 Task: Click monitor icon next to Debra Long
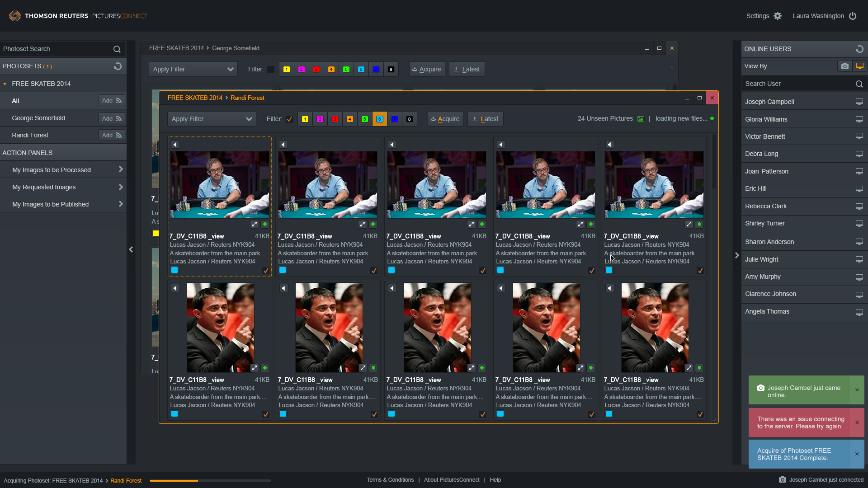859,154
